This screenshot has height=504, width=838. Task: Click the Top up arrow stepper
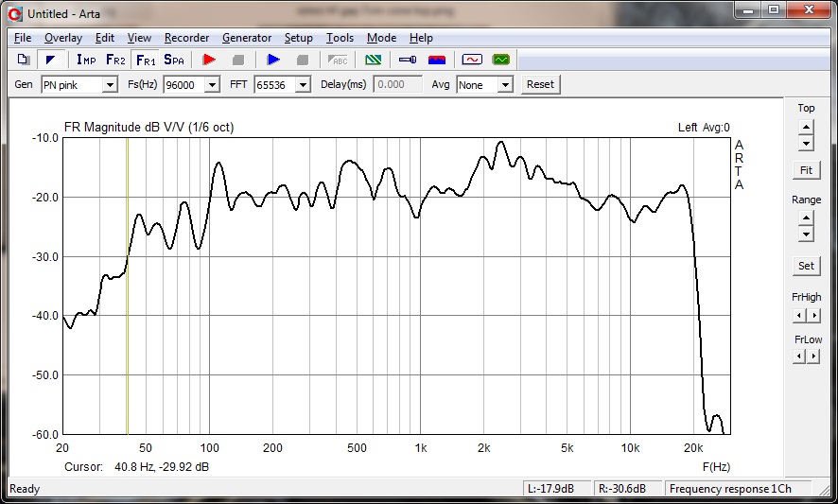806,128
